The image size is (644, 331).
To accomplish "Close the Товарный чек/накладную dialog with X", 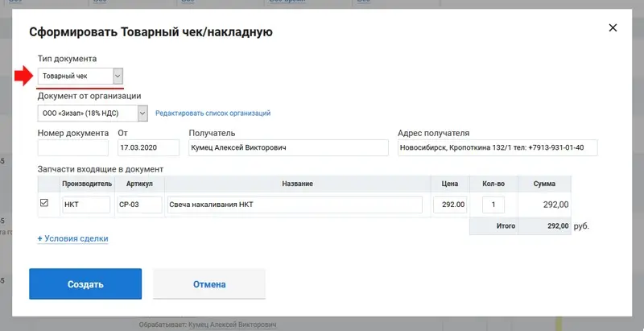I will tap(613, 28).
